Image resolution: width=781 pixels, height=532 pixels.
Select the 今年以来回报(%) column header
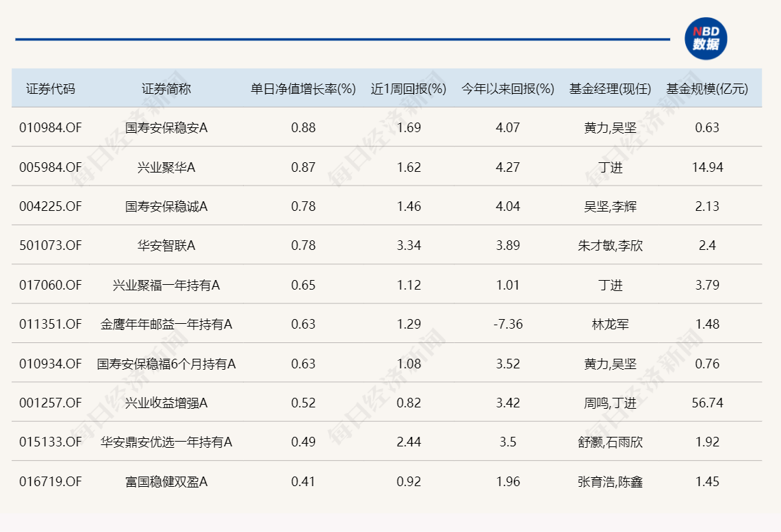508,89
